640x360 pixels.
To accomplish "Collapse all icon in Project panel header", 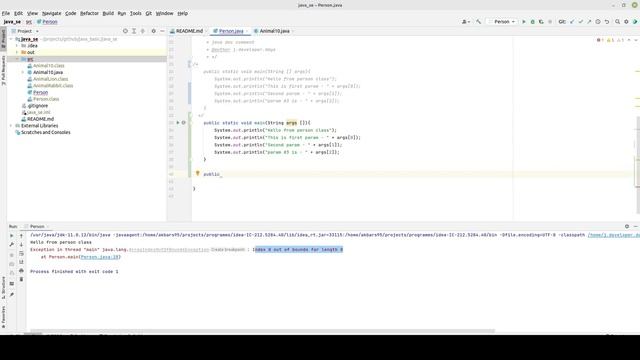I will [x=143, y=31].
